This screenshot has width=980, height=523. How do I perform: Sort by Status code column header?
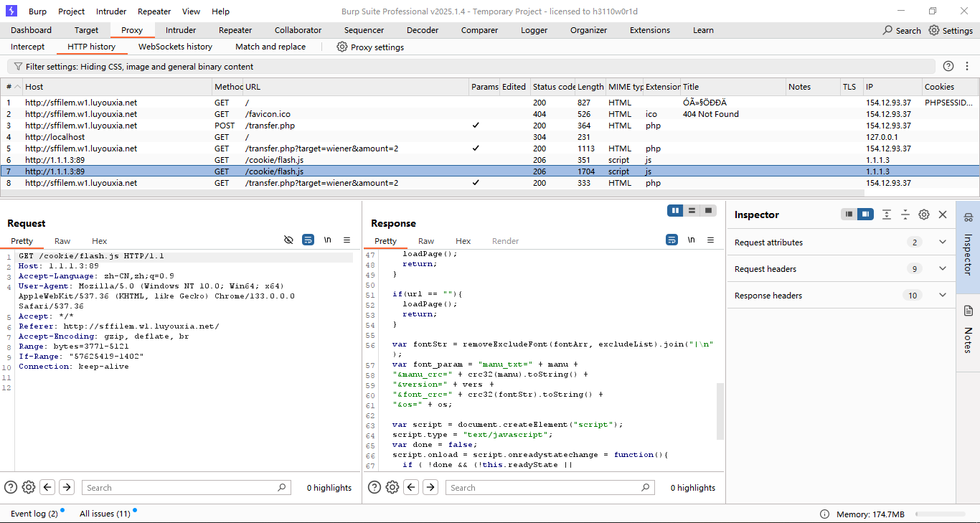(553, 87)
